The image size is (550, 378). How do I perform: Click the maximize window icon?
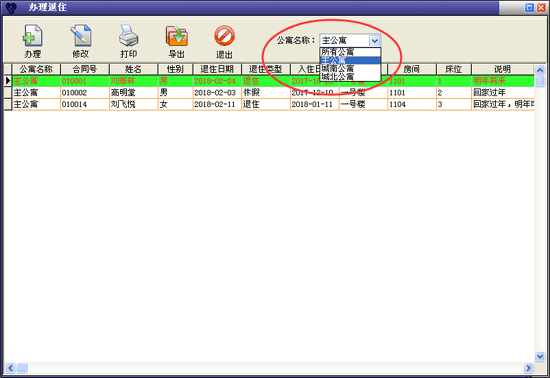tap(529, 7)
